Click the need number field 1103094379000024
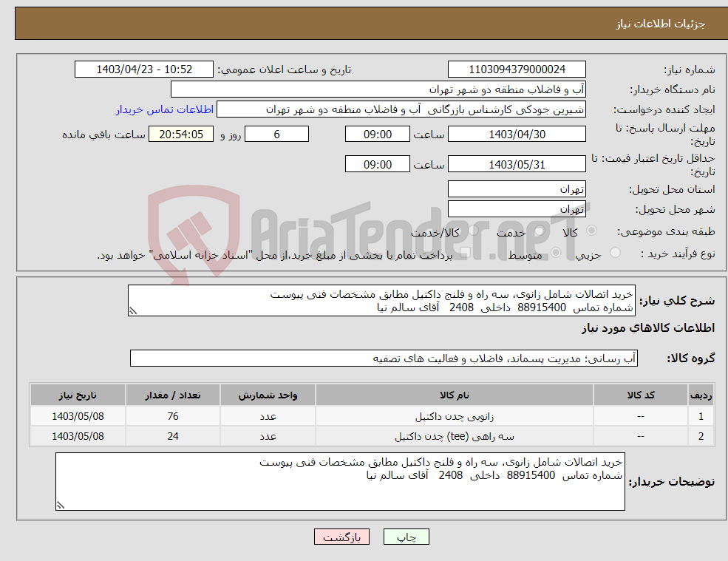728x561 pixels. [x=517, y=69]
